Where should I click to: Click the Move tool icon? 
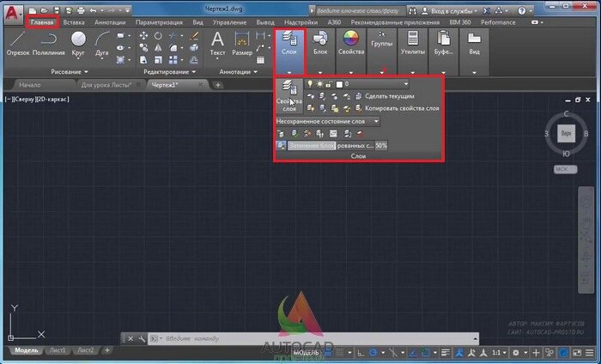(143, 36)
